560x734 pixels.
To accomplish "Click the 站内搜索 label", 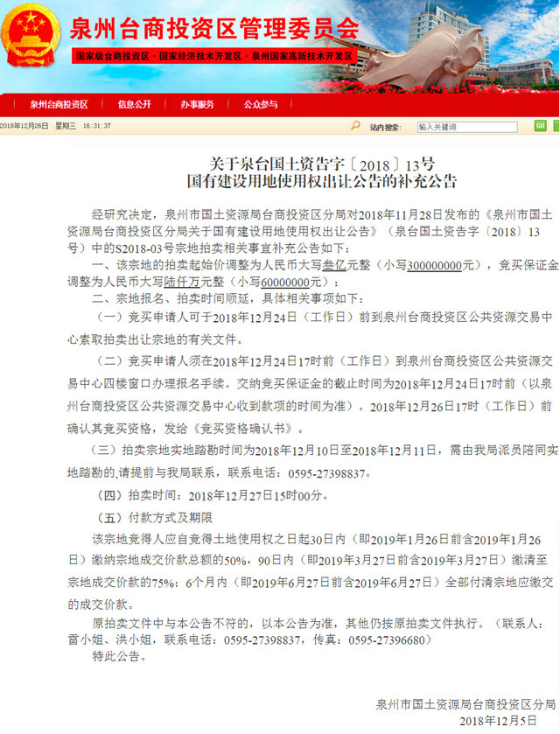I will [385, 128].
